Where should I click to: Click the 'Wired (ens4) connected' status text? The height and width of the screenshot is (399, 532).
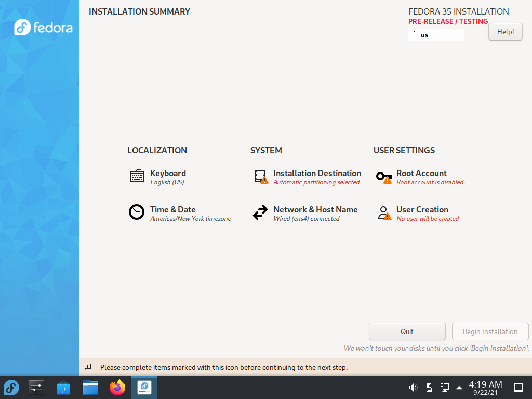pos(307,219)
